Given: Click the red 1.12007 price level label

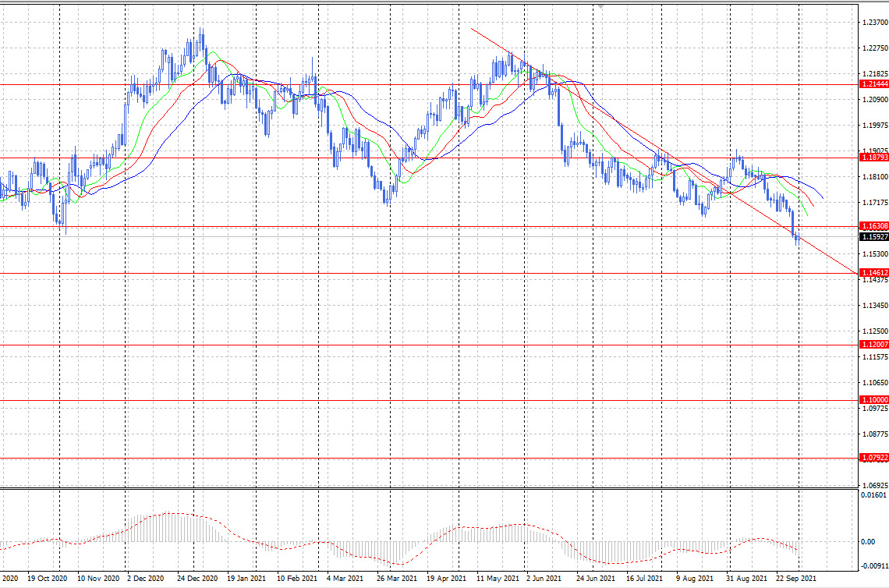Looking at the screenshot, I should pyautogui.click(x=874, y=344).
